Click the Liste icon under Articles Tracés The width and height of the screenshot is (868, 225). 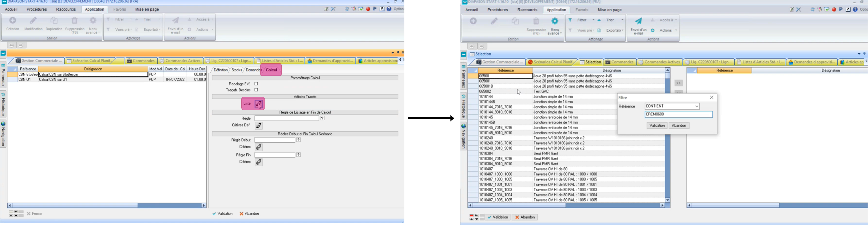click(258, 104)
